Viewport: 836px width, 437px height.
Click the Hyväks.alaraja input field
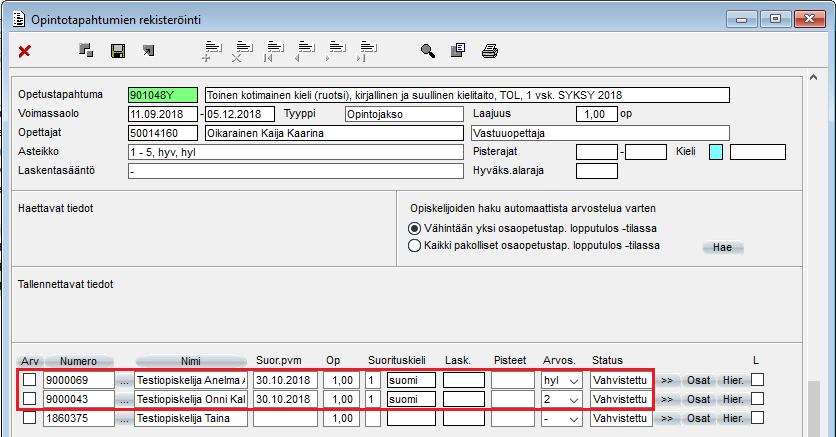coord(597,171)
